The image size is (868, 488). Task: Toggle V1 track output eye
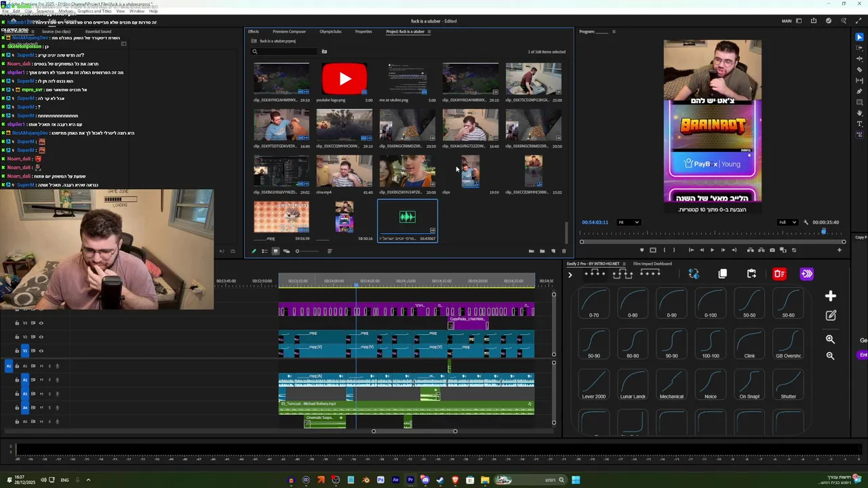click(x=41, y=351)
